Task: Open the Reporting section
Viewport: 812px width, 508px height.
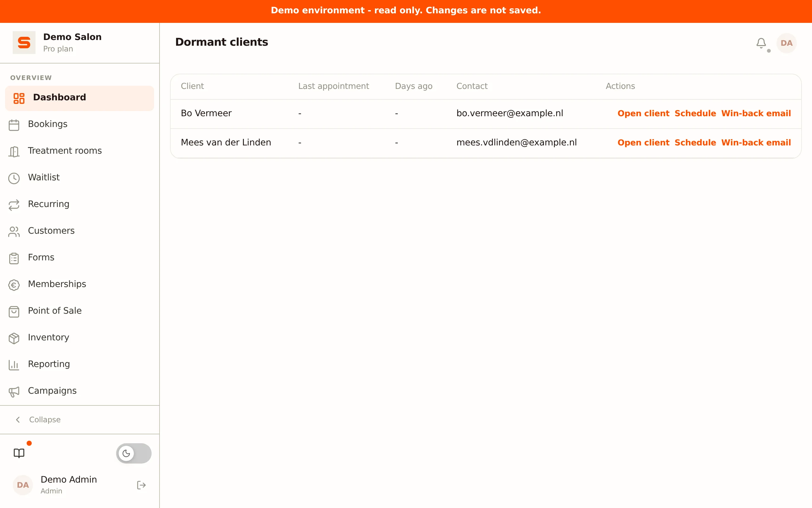Action: tap(80, 365)
